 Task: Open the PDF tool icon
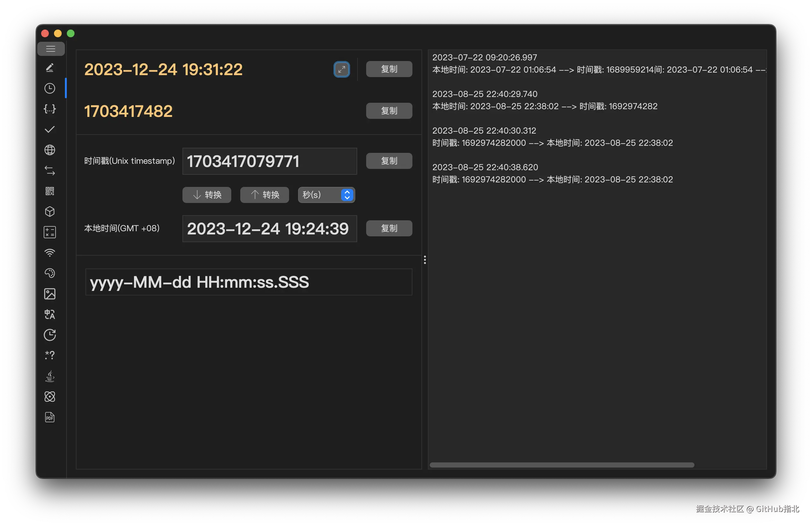pos(50,417)
